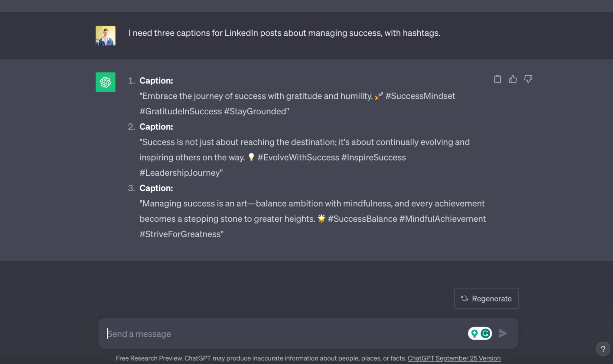Image resolution: width=613 pixels, height=364 pixels.
Task: Click the #LeadershipJourney hashtag text
Action: click(180, 173)
